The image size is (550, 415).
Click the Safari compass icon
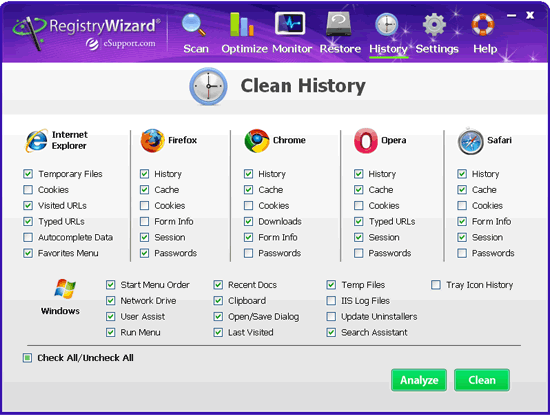(470, 141)
